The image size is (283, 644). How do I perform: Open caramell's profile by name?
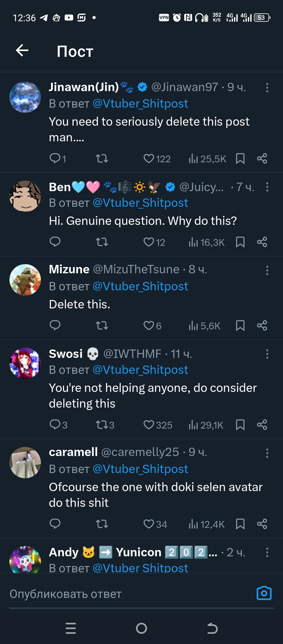[73, 452]
